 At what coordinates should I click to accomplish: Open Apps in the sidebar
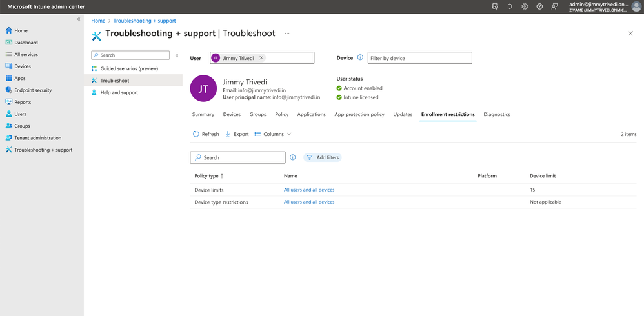[x=15, y=78]
